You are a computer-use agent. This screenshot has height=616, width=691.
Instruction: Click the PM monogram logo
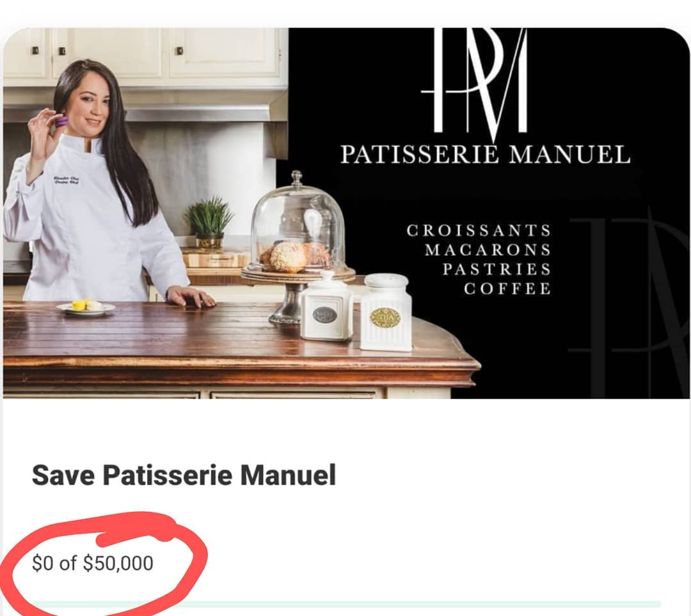[475, 81]
